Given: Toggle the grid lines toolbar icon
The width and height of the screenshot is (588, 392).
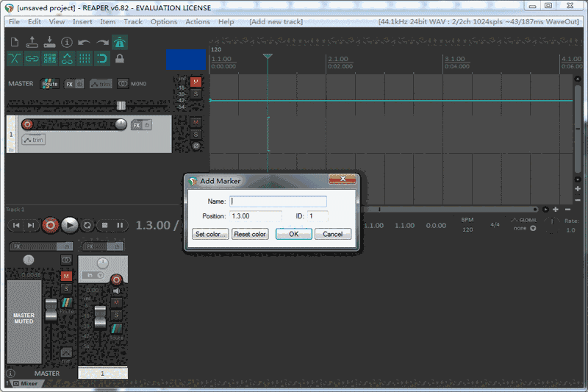Looking at the screenshot, I should (85, 58).
